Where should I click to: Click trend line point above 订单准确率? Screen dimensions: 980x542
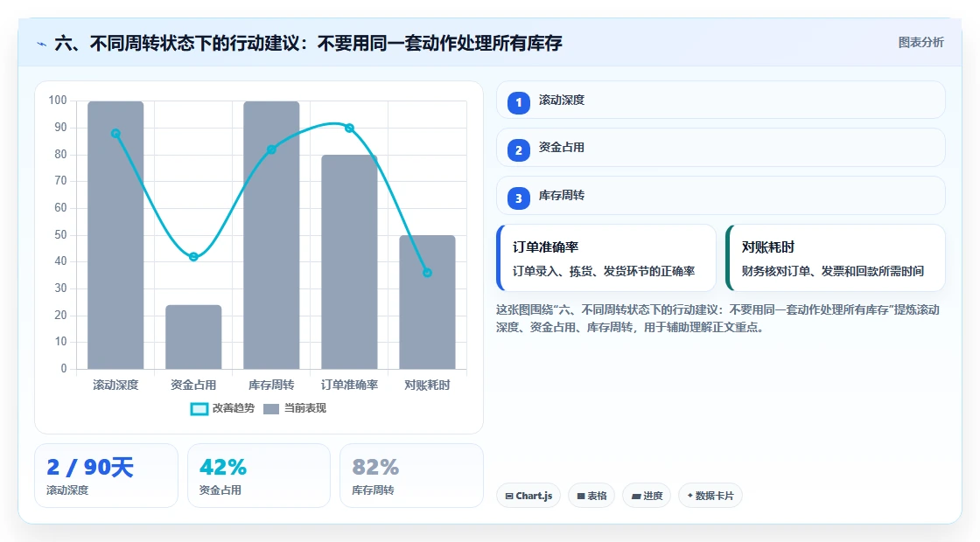[x=349, y=128]
